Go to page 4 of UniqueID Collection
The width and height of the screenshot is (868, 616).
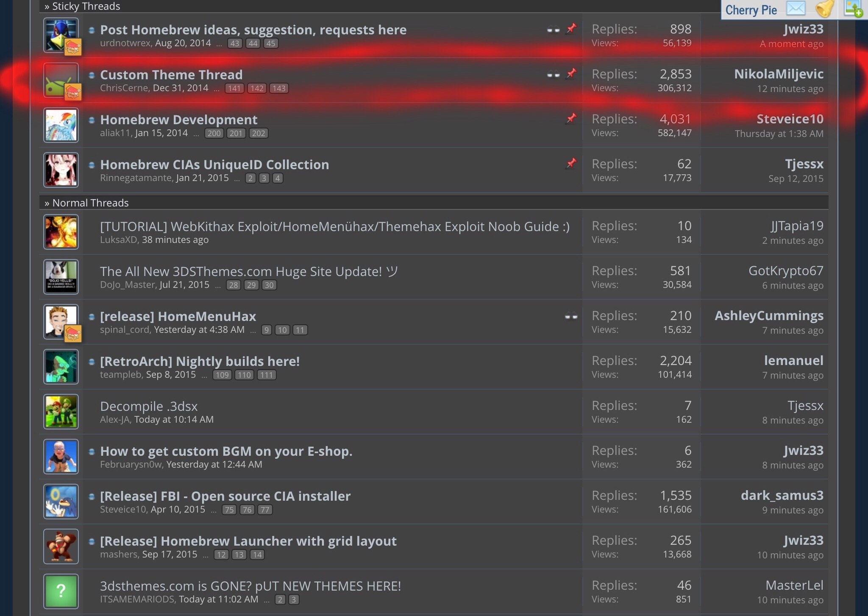277,178
